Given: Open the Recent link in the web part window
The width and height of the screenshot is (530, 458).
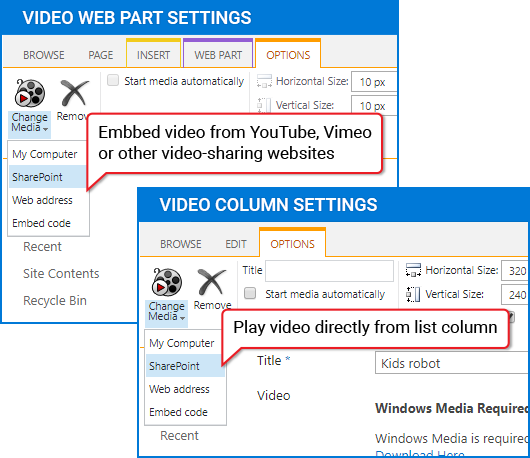Looking at the screenshot, I should click(x=42, y=247).
